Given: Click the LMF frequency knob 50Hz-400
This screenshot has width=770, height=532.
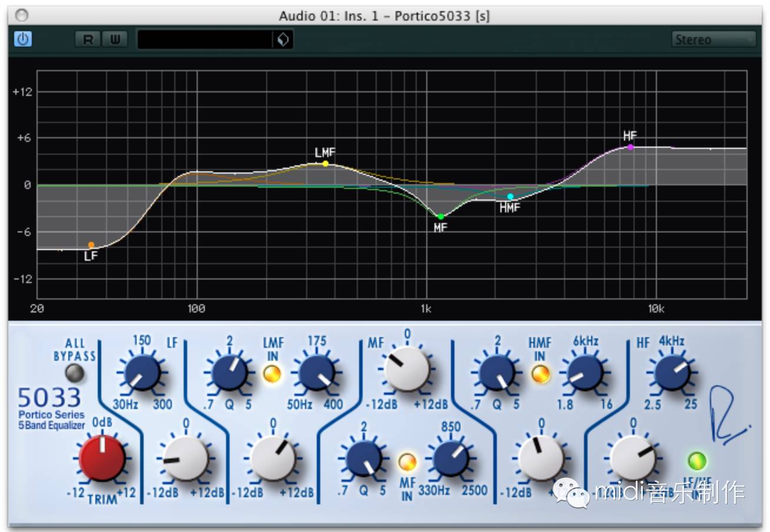Looking at the screenshot, I should 317,373.
